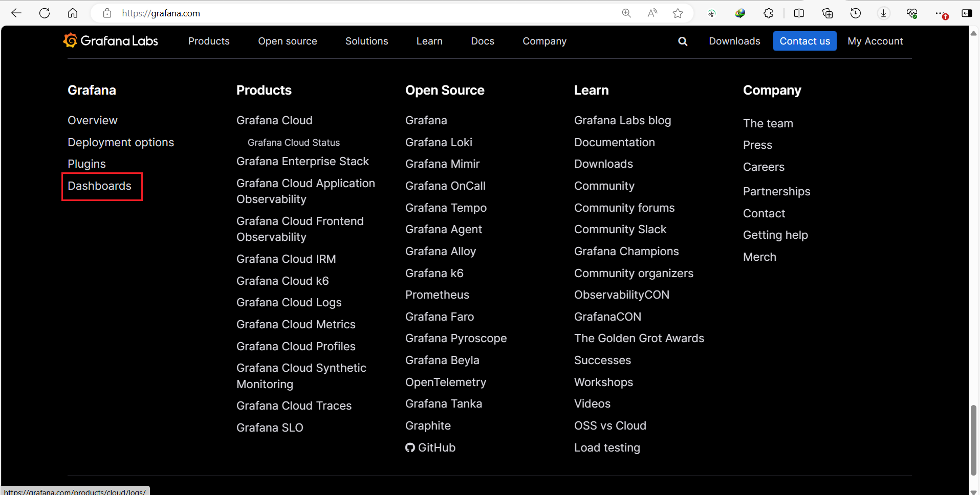The height and width of the screenshot is (495, 980).
Task: Click Downloads in the top navigation
Action: click(x=734, y=41)
